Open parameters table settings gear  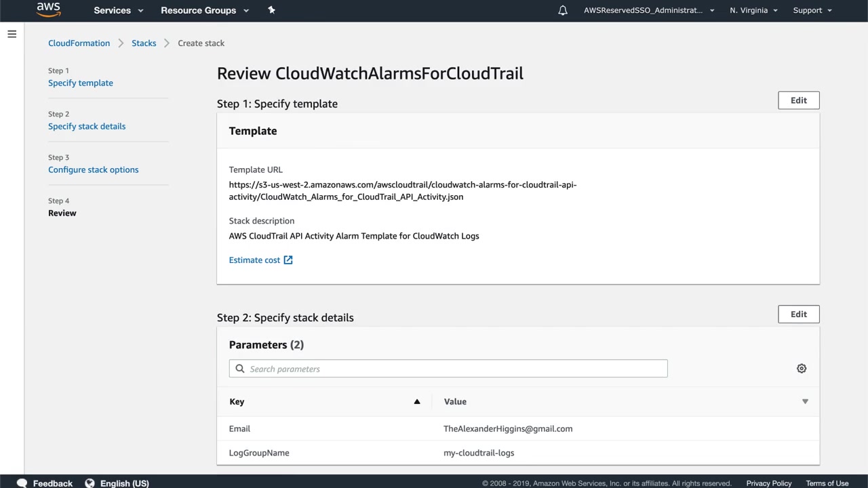(x=802, y=369)
